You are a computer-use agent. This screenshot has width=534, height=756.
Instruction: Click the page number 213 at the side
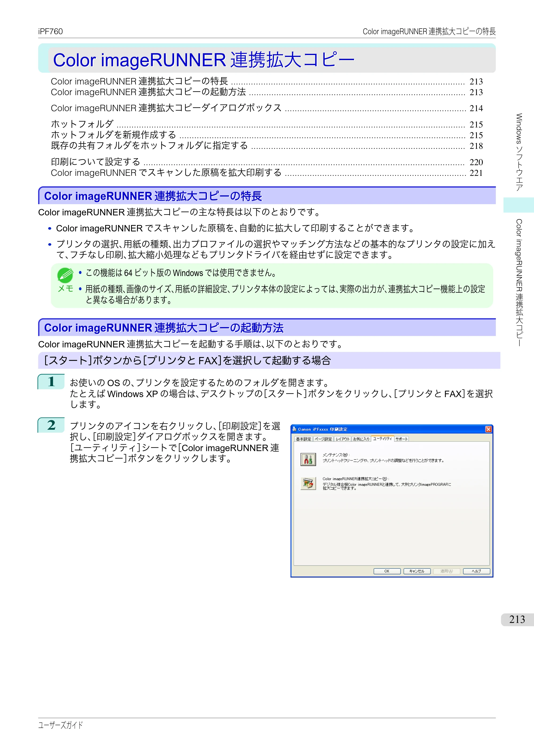click(x=517, y=619)
